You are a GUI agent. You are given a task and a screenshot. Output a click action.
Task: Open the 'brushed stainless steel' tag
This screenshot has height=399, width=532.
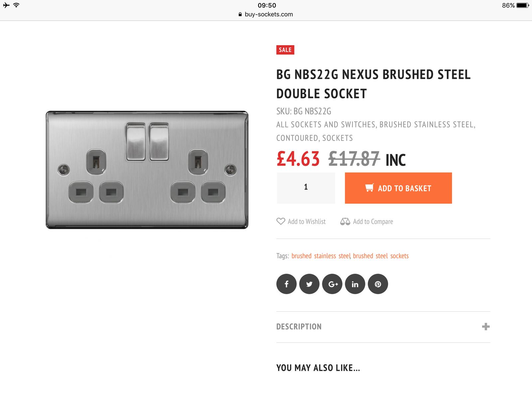(321, 256)
